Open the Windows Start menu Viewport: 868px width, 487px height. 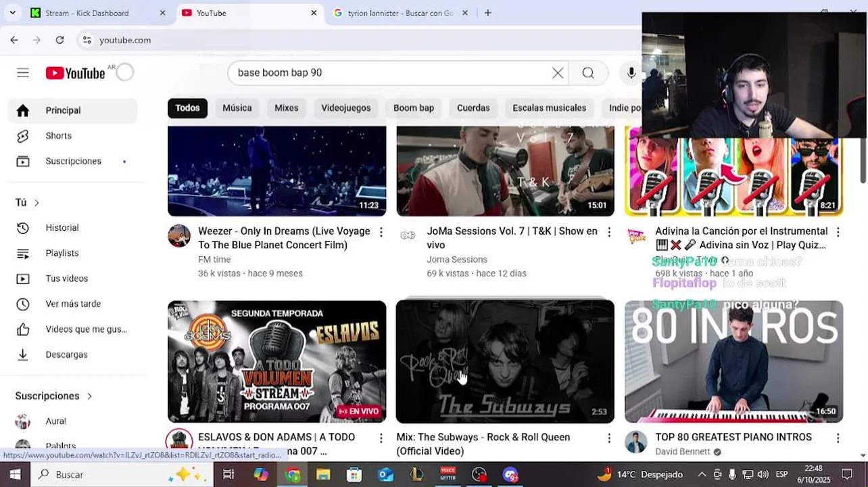click(x=15, y=474)
